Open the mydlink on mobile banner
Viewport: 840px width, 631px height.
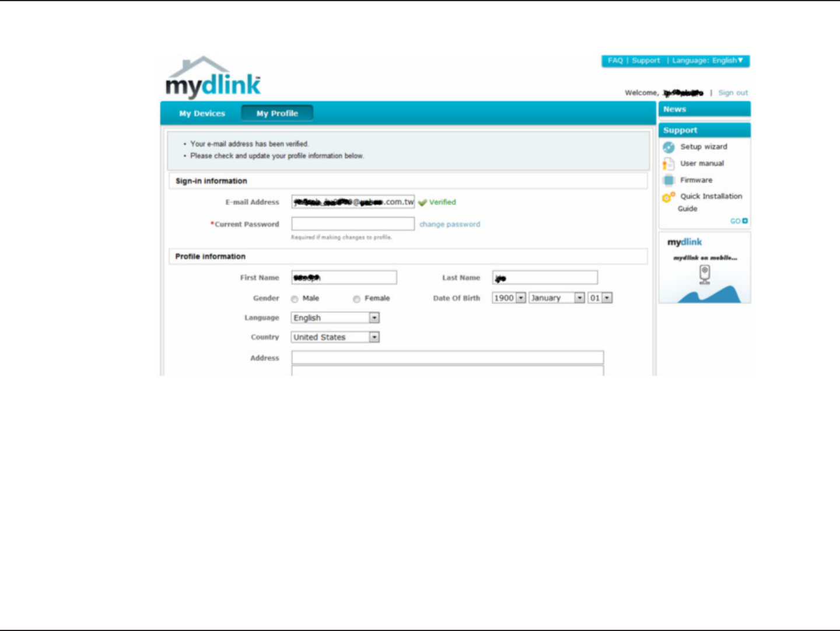[x=705, y=268]
